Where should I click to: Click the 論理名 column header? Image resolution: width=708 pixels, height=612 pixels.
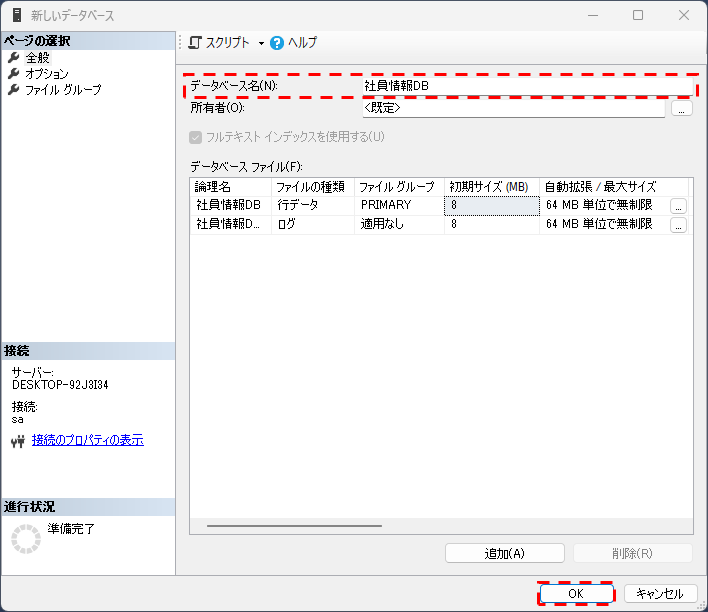click(230, 187)
